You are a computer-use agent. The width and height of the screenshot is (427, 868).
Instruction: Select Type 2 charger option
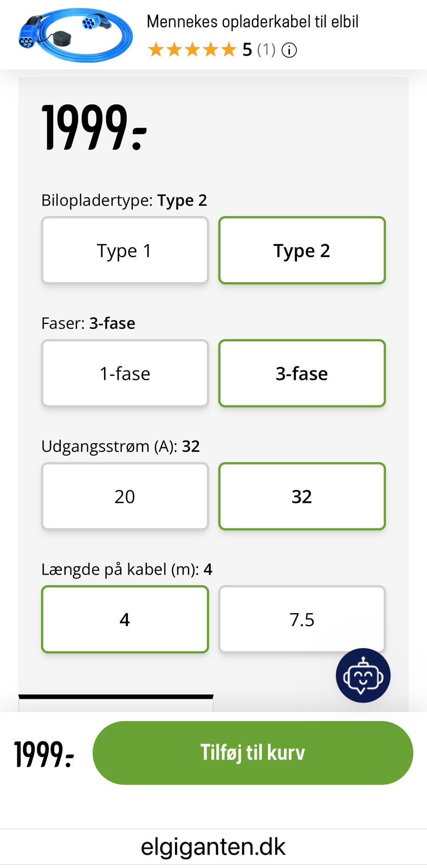(302, 250)
